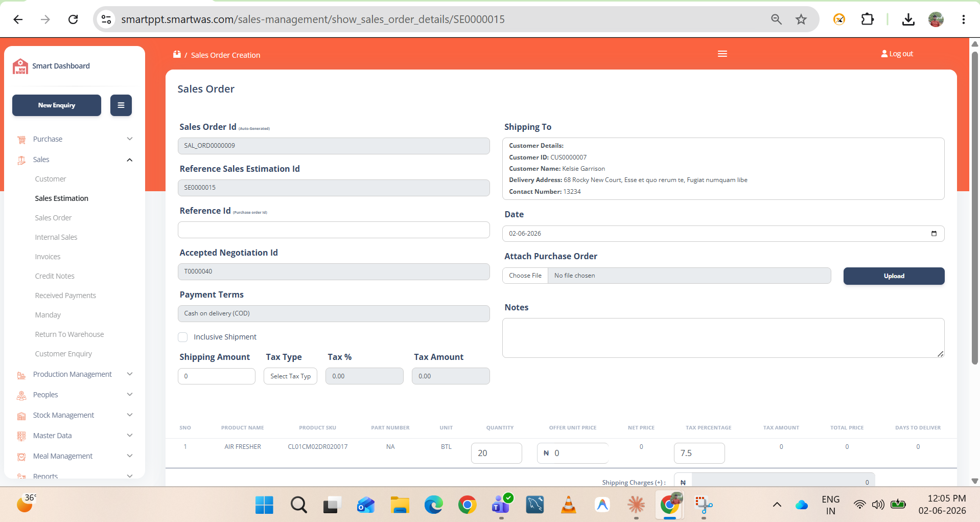Open the Chrome three-dot menu

[964, 19]
